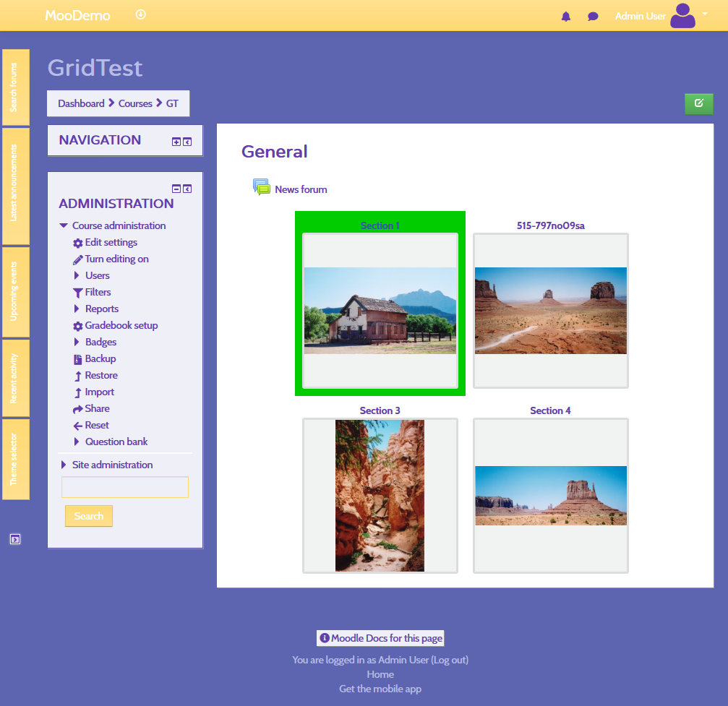
Task: Expand the Site administration tree node
Action: point(64,465)
